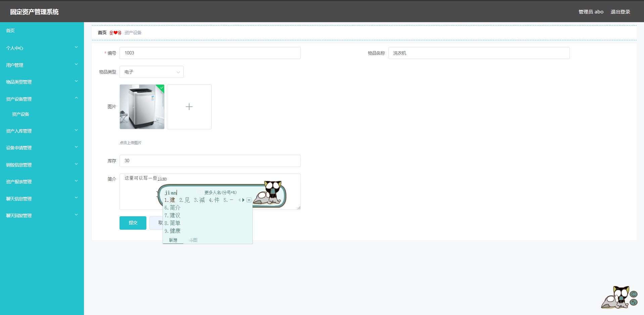This screenshot has width=644, height=315.
Task: Go to previous IME candidate page arrow
Action: tap(239, 200)
